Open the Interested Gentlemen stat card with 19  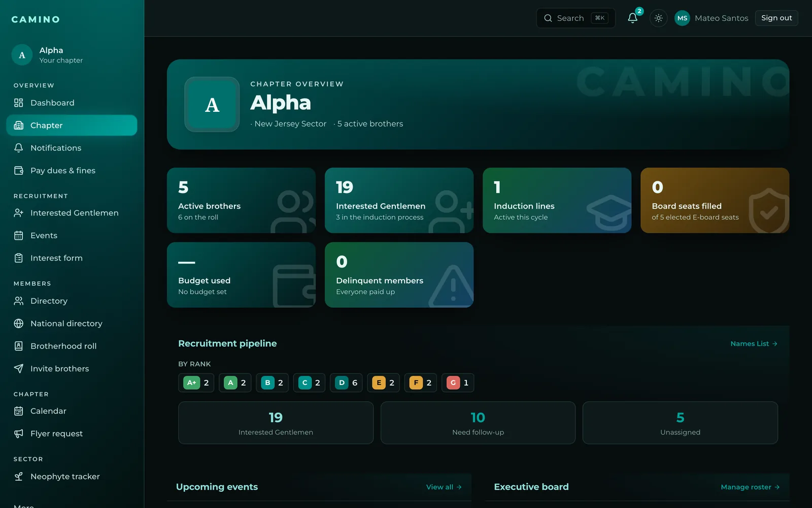coord(399,201)
